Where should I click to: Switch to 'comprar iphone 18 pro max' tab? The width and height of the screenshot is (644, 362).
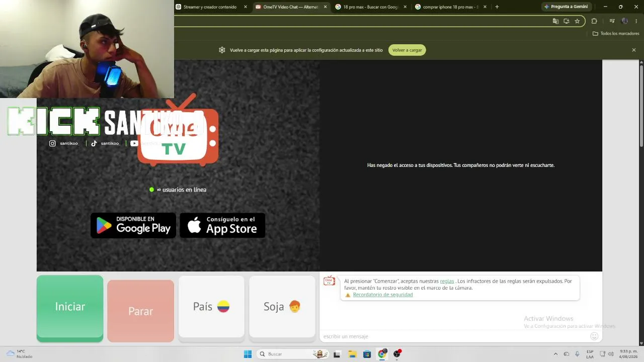tap(450, 7)
